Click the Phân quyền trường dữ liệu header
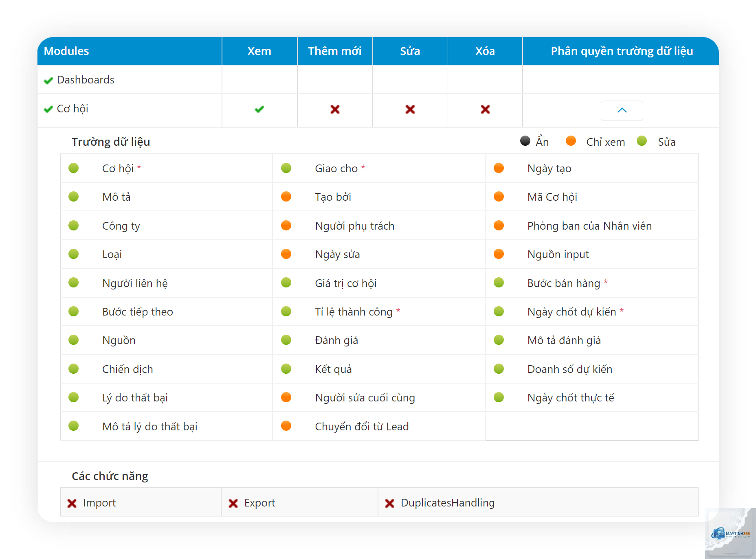 pos(622,51)
